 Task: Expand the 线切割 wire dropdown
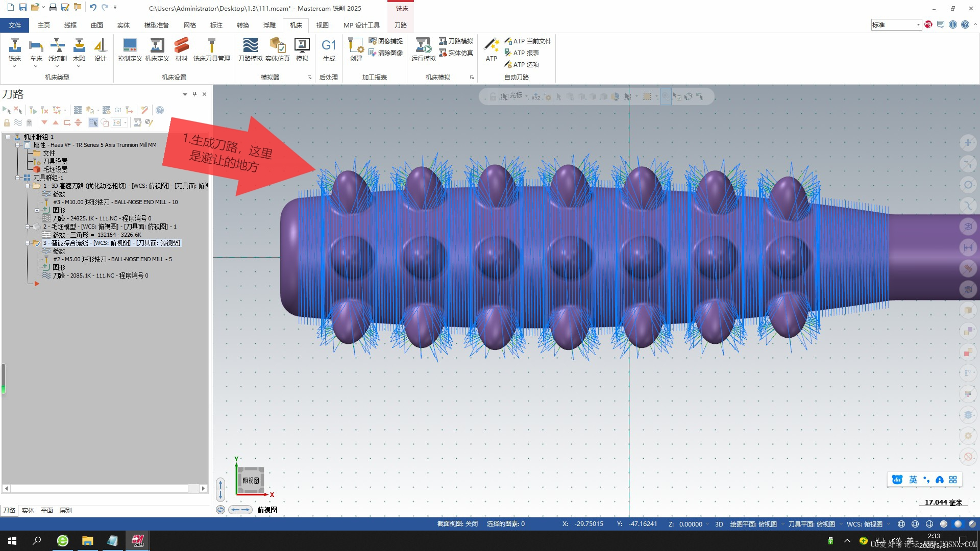[x=57, y=66]
